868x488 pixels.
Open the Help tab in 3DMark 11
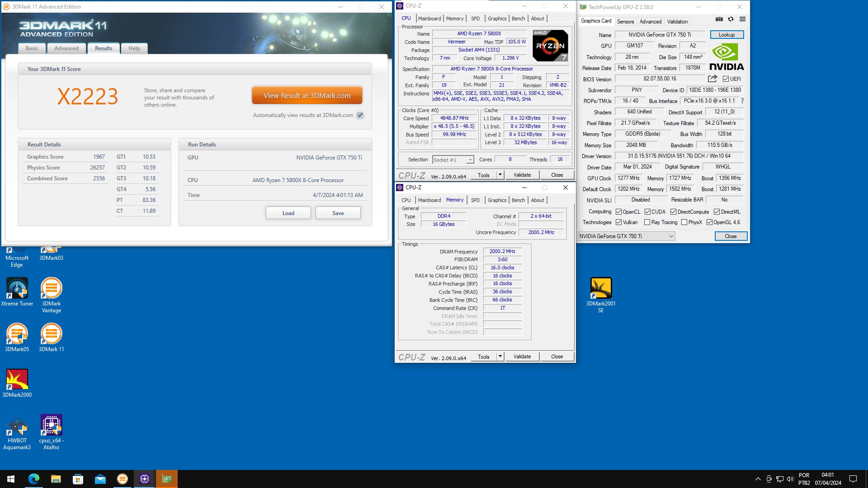click(134, 48)
